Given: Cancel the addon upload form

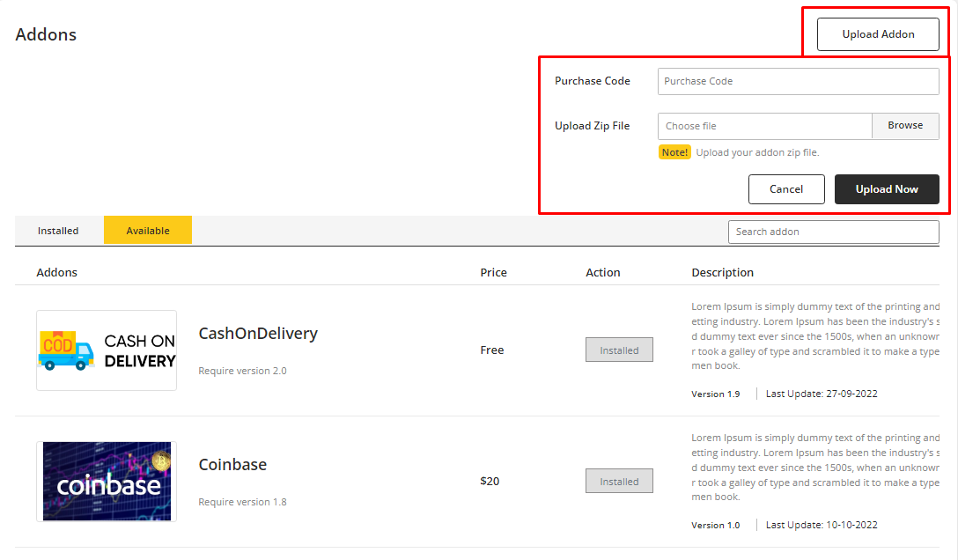Looking at the screenshot, I should pos(785,189).
